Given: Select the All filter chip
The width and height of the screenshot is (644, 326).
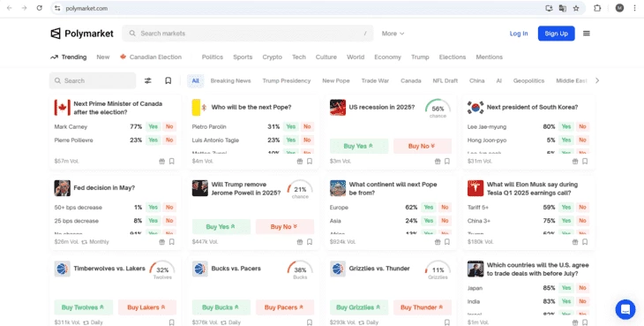Looking at the screenshot, I should click(196, 80).
